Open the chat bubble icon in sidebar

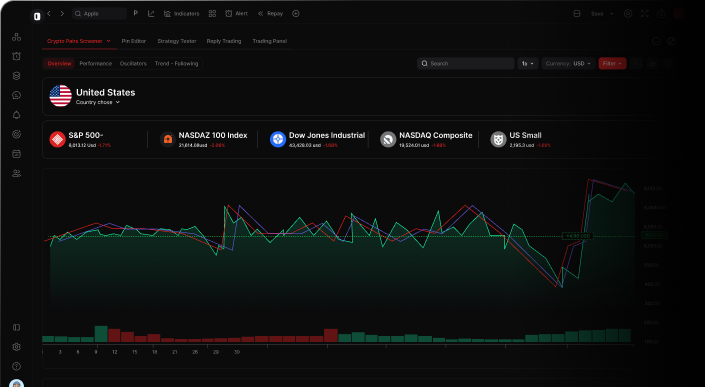(17, 95)
